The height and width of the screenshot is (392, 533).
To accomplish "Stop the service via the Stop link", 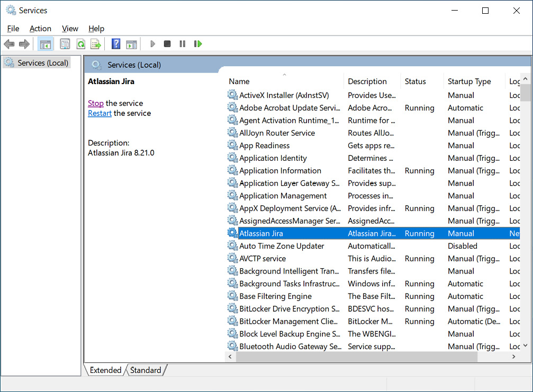I will pos(96,103).
